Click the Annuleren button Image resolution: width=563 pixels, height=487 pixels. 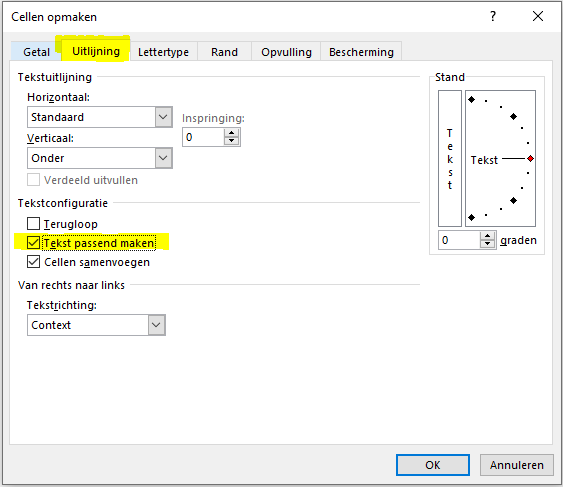517,465
